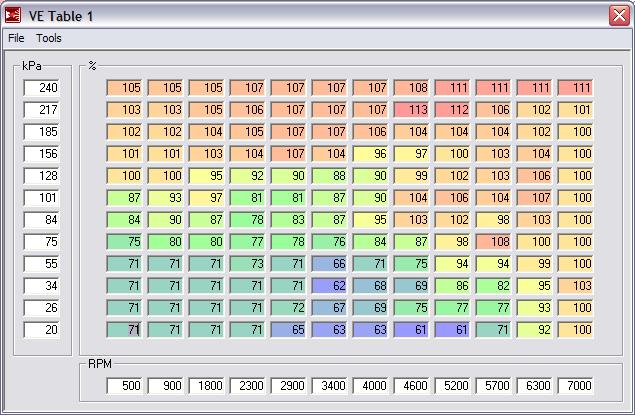635x416 pixels.
Task: Select the 75 kPa axis field
Action: pos(42,242)
